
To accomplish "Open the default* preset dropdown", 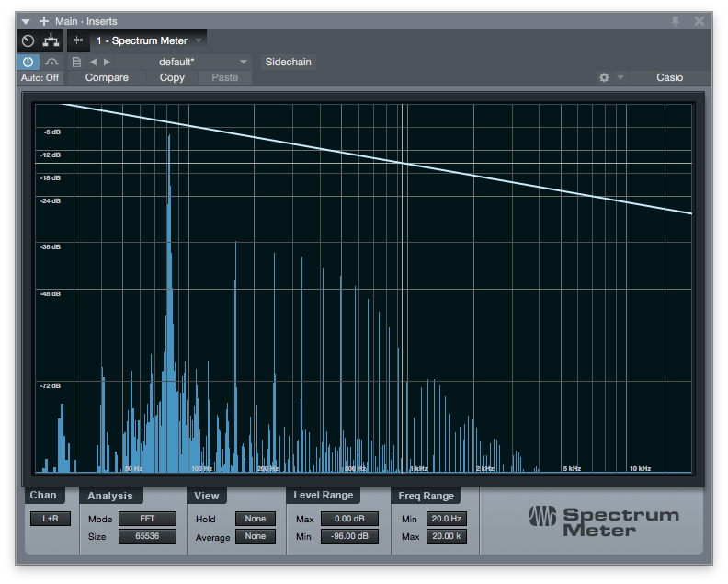I will pos(244,62).
